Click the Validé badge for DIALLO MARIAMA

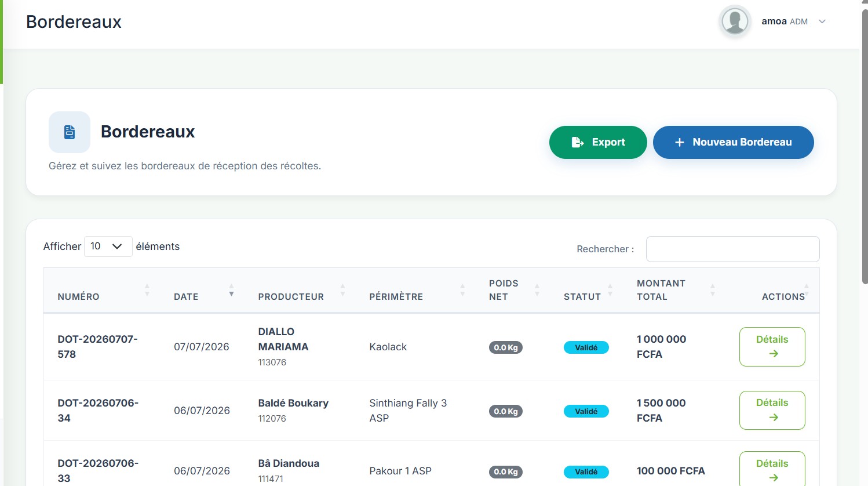pos(586,347)
